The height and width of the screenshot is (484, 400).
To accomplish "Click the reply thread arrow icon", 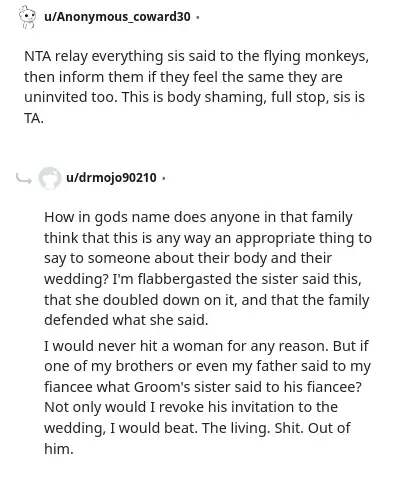I will tap(24, 179).
